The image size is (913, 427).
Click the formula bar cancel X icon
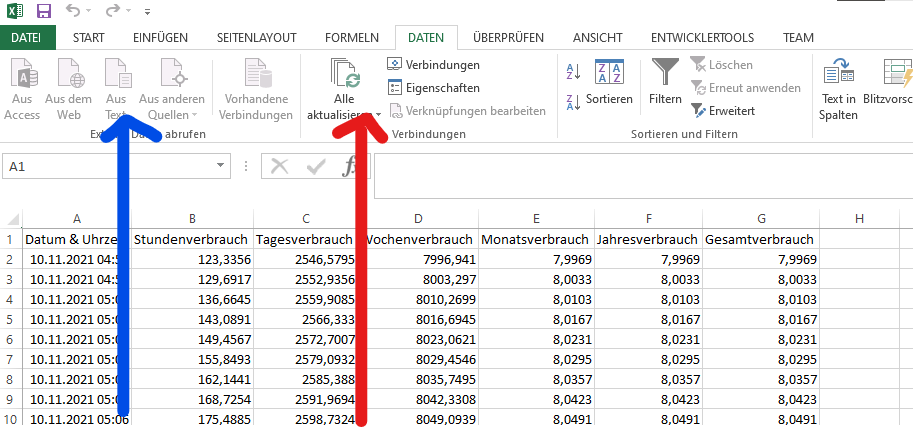pos(279,167)
